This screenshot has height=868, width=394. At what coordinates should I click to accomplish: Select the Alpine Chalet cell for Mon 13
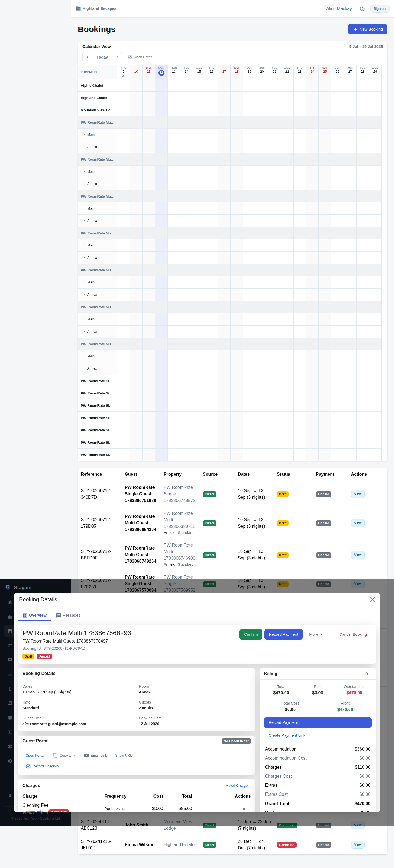[x=174, y=86]
